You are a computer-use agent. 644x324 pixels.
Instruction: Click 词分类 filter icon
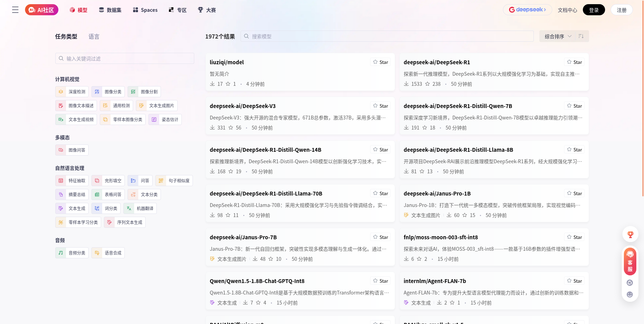[x=97, y=208]
